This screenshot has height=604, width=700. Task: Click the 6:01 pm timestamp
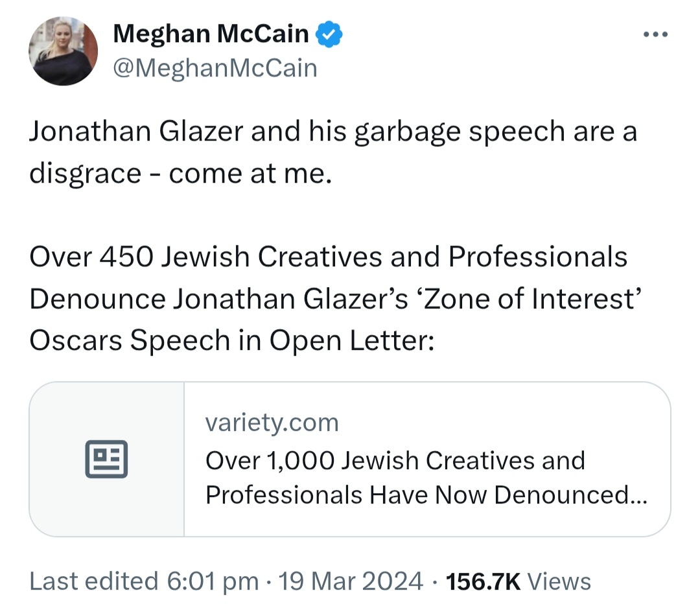click(213, 581)
